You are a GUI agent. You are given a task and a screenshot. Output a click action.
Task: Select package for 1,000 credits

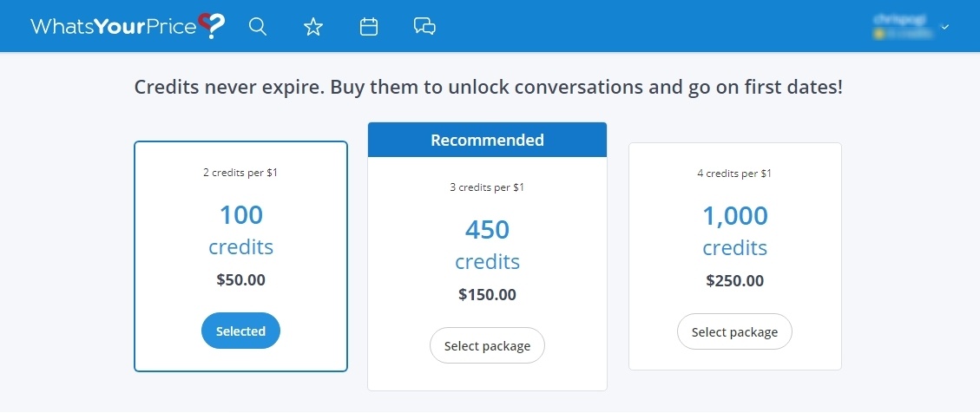(734, 331)
